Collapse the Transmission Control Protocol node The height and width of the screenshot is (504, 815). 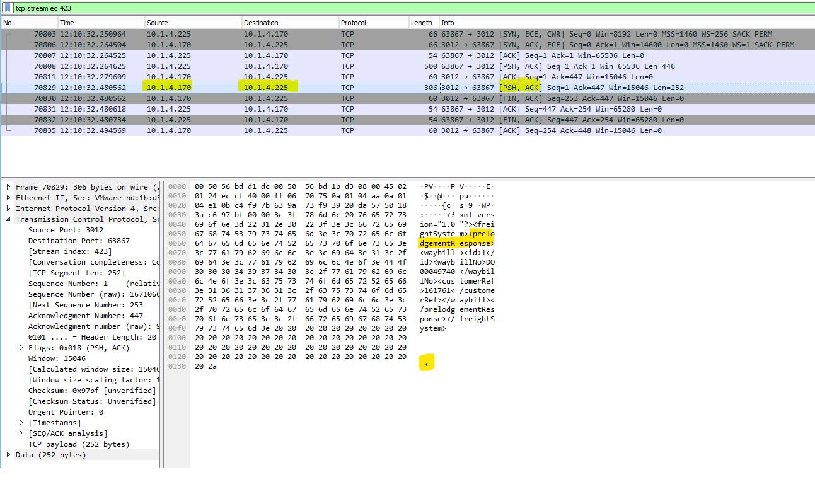pos(9,219)
